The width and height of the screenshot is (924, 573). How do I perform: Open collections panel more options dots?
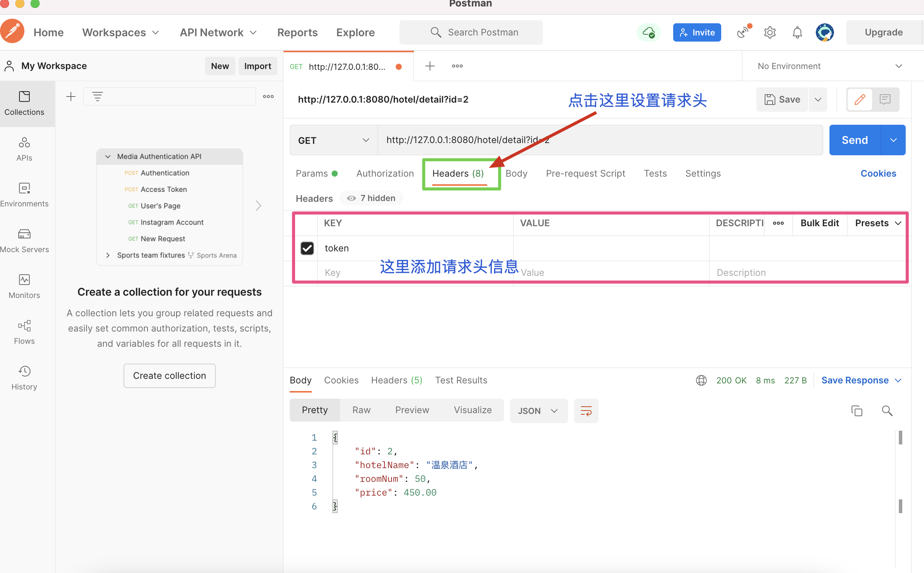(x=268, y=97)
